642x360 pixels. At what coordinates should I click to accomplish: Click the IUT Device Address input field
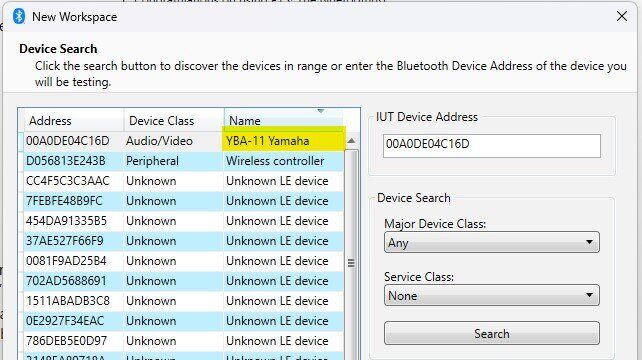tap(492, 145)
